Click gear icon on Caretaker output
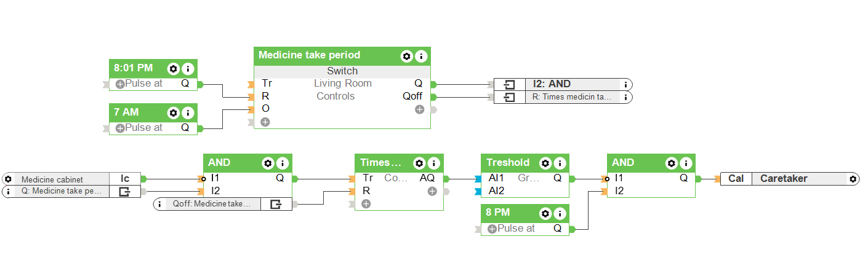The height and width of the screenshot is (255, 868). (853, 179)
